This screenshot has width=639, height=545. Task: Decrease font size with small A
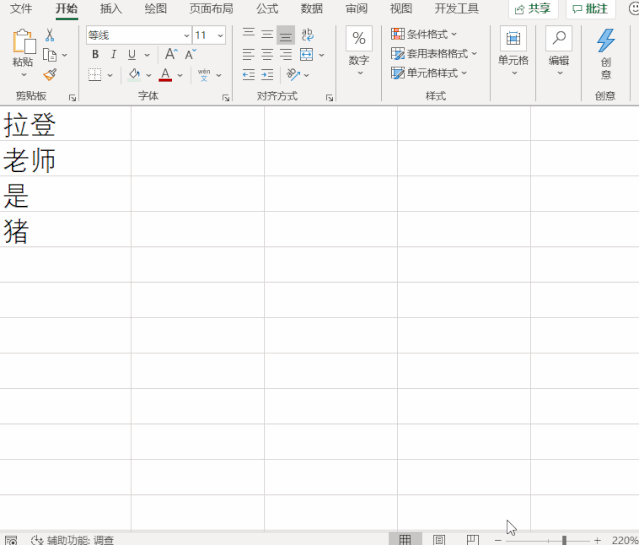point(190,54)
